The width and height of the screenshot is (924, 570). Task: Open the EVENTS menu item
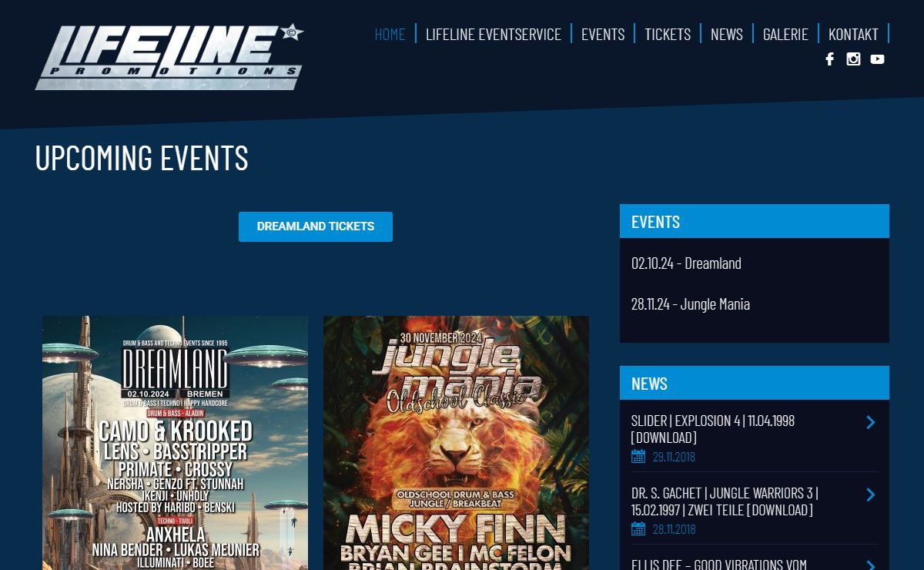pos(603,34)
